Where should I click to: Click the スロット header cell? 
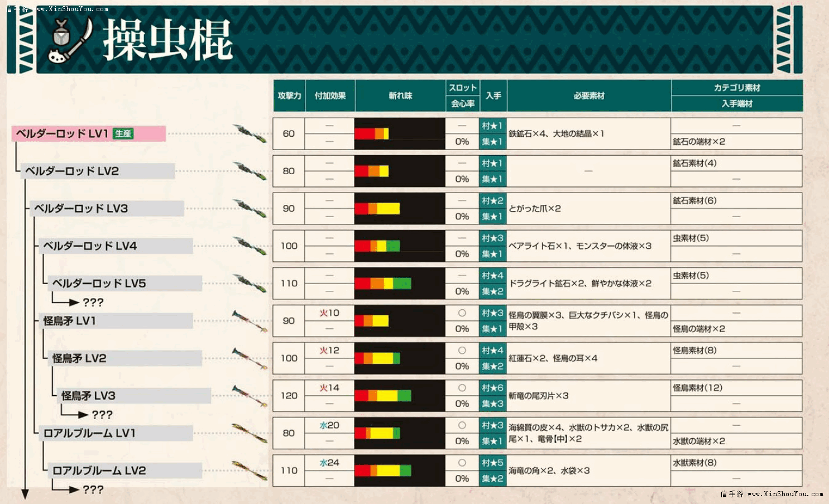462,88
